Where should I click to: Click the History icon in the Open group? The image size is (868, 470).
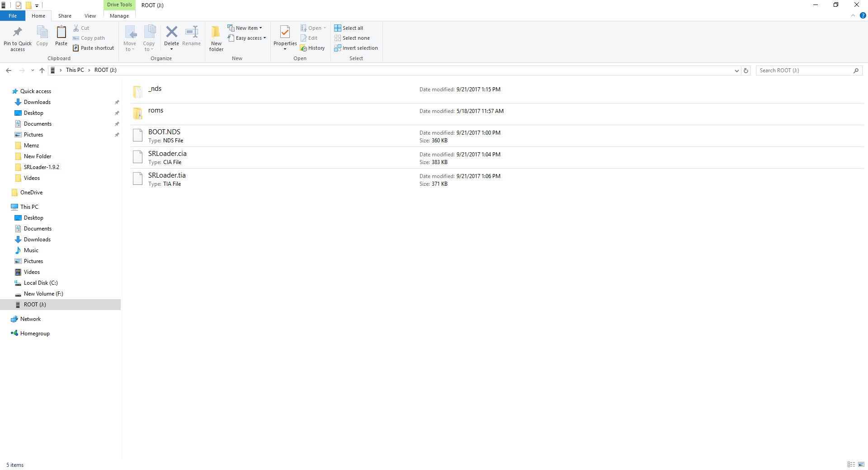click(313, 48)
